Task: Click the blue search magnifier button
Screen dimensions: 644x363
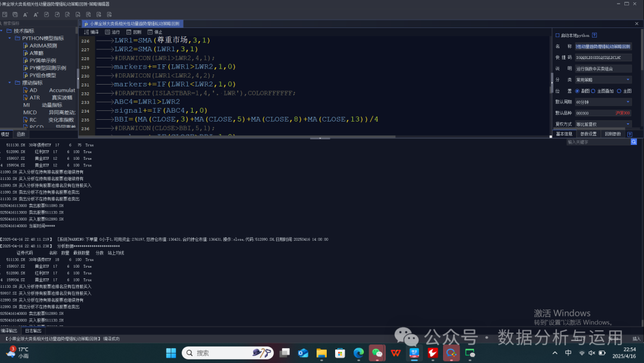Action: (x=634, y=142)
